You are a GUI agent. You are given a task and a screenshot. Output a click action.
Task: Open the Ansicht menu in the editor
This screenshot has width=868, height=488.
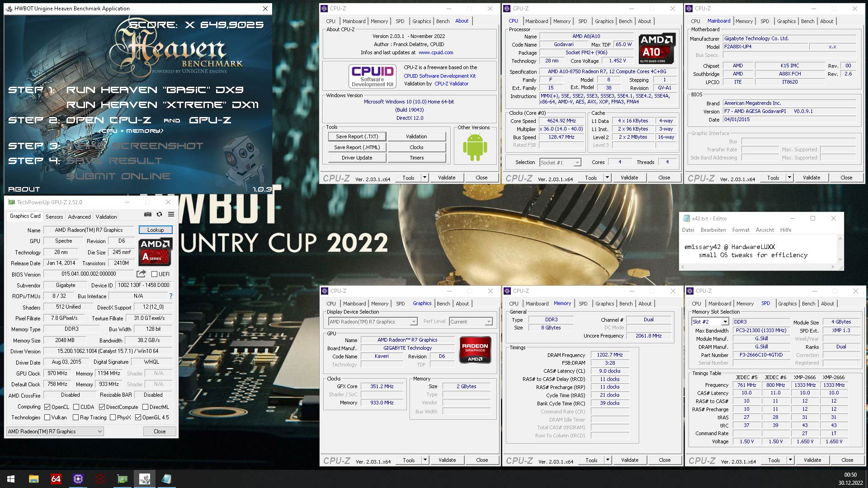(x=764, y=230)
